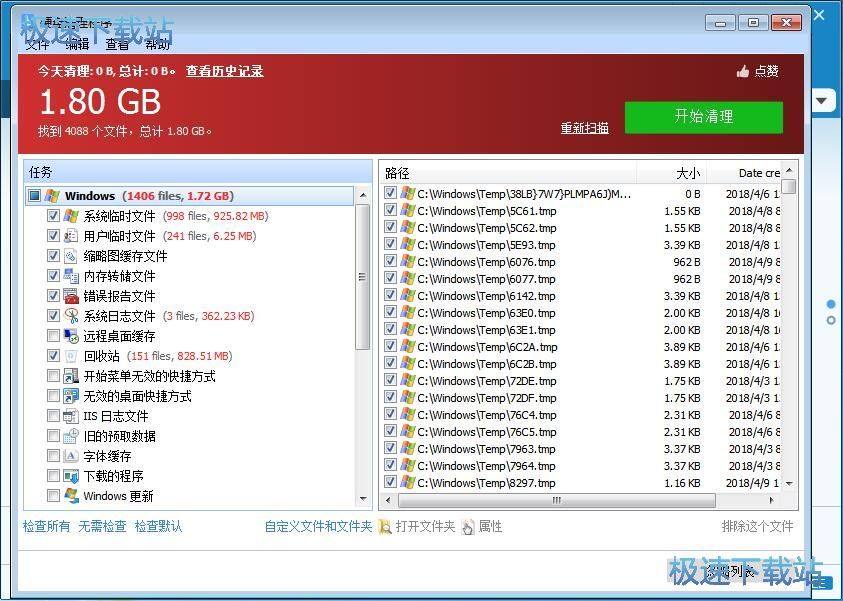Click the 字体缓存 icon

[71, 456]
